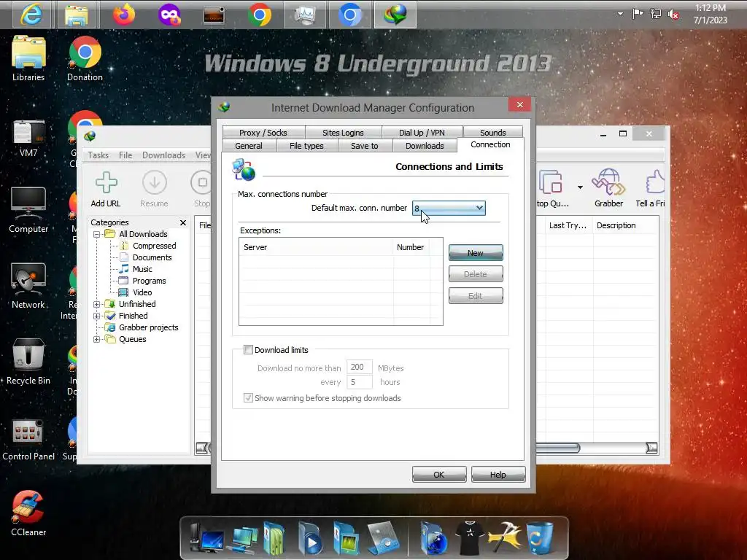Select the CCleaner desktop icon

point(28,514)
